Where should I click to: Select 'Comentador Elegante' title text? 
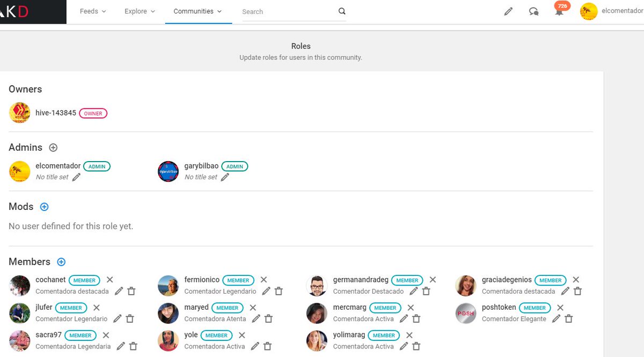(514, 319)
